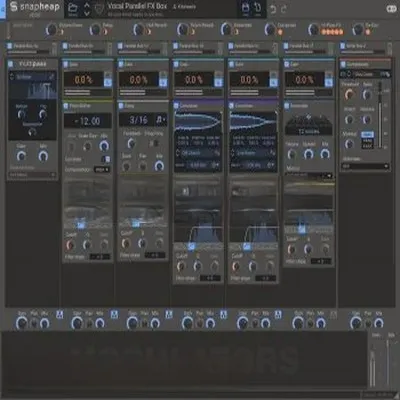Open Filter slope dropdown under Ensemble lane
This screenshot has width=400, height=400.
click(x=321, y=261)
